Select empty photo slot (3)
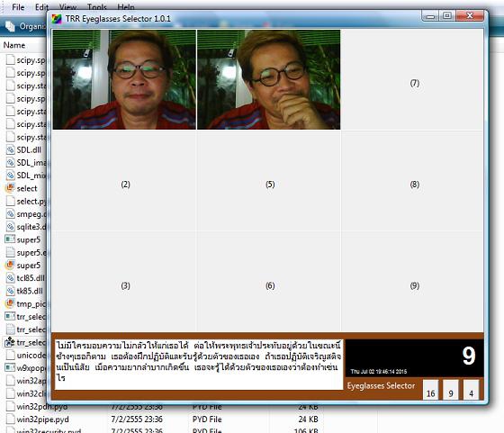This screenshot has height=433, width=504. (x=124, y=283)
